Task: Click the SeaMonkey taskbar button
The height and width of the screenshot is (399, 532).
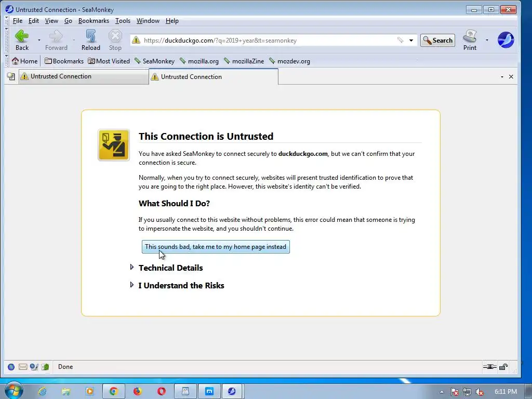Action: 232,391
